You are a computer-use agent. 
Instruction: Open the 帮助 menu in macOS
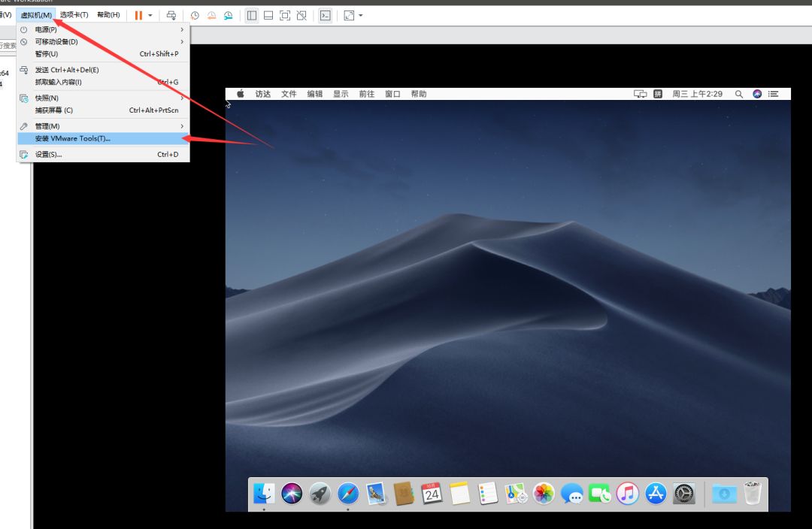419,94
